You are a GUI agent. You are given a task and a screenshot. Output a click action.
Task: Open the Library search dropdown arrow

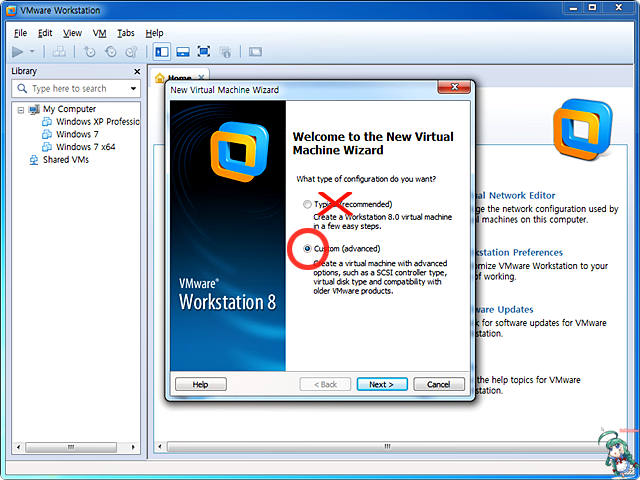(133, 89)
